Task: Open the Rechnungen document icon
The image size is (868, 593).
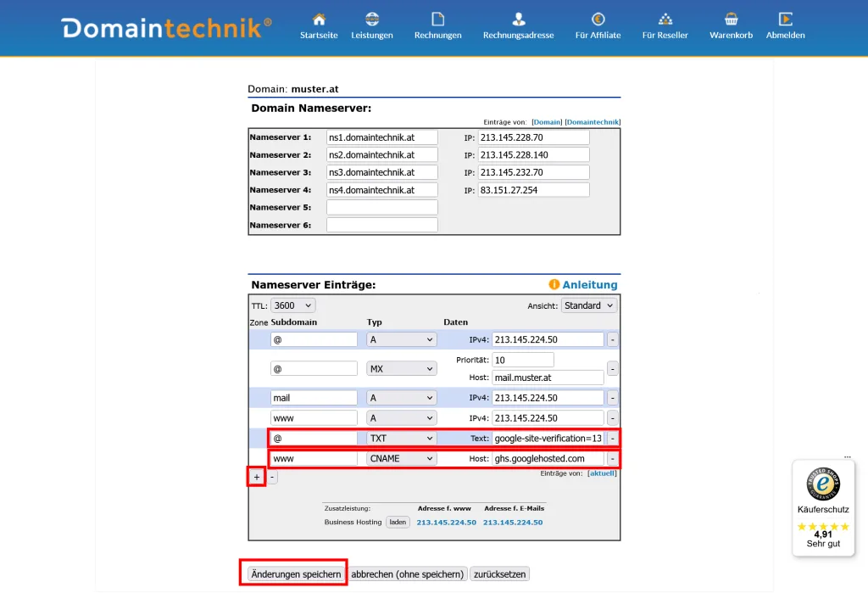Action: [x=437, y=20]
